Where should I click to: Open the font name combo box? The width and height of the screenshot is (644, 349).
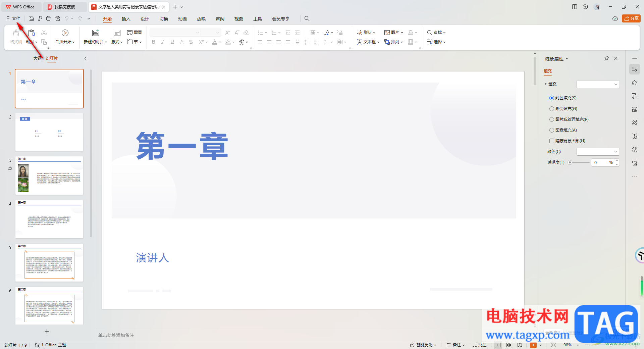(x=175, y=33)
